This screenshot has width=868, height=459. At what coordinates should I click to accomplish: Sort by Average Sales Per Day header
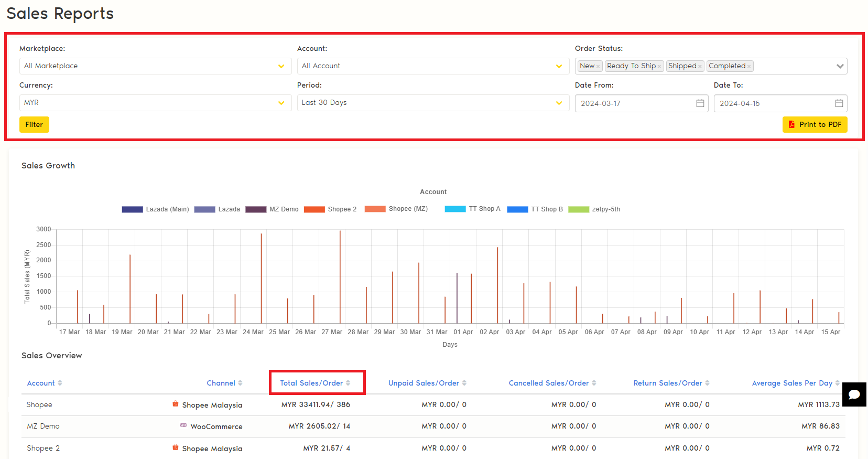(x=795, y=383)
